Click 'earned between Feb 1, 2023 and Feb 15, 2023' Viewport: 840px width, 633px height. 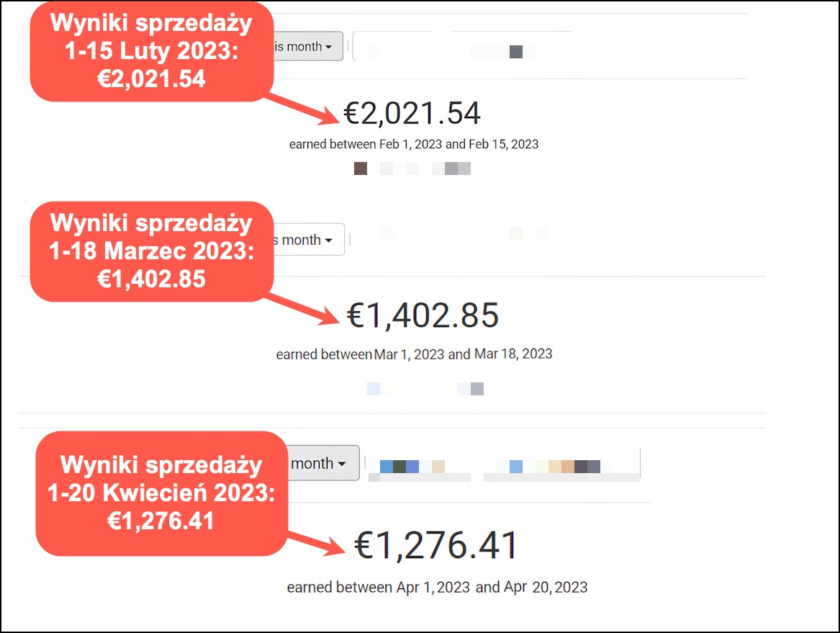414,144
